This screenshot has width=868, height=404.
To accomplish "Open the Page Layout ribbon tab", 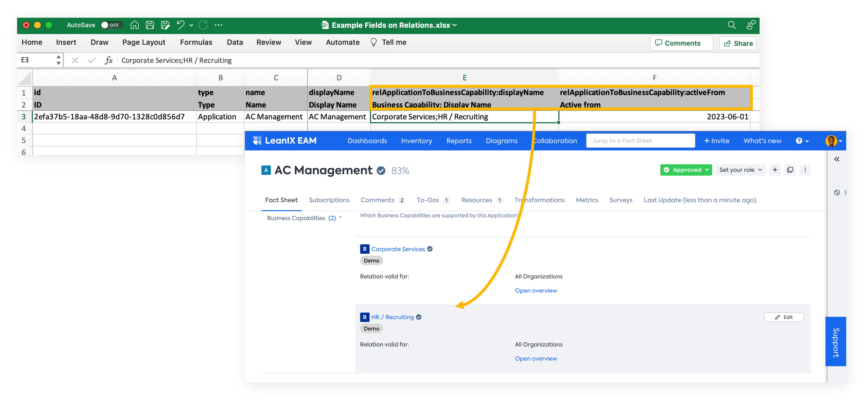I will (x=144, y=42).
